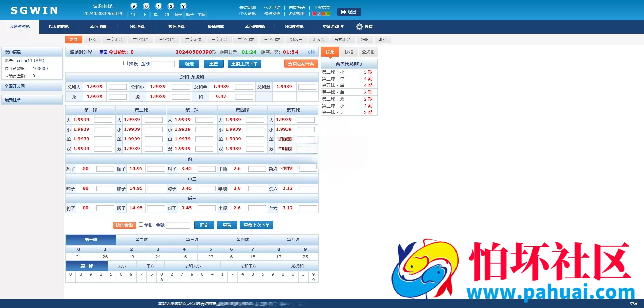This screenshot has width=644, height=308.
Task: Click the orange 查看近期开奖 button
Action: pyautogui.click(x=301, y=64)
